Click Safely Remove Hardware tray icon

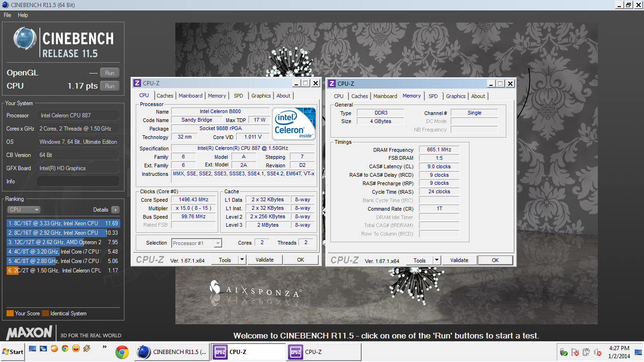[x=563, y=352]
